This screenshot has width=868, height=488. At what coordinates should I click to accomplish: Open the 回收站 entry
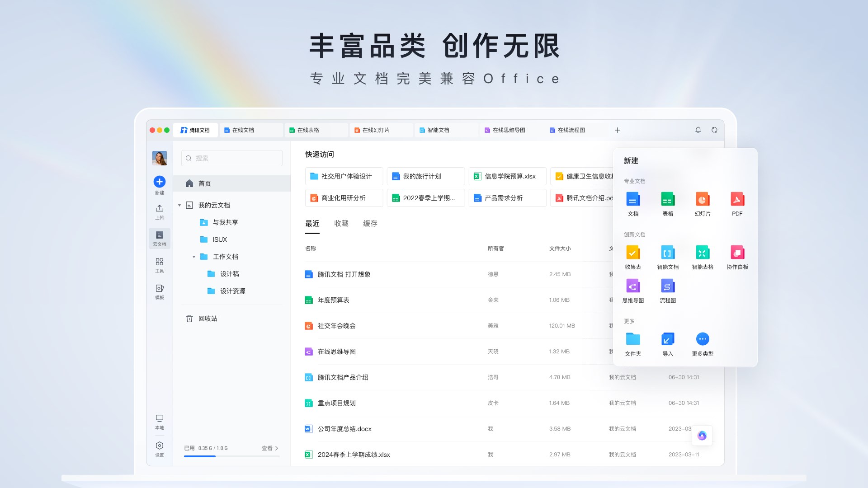[208, 319]
